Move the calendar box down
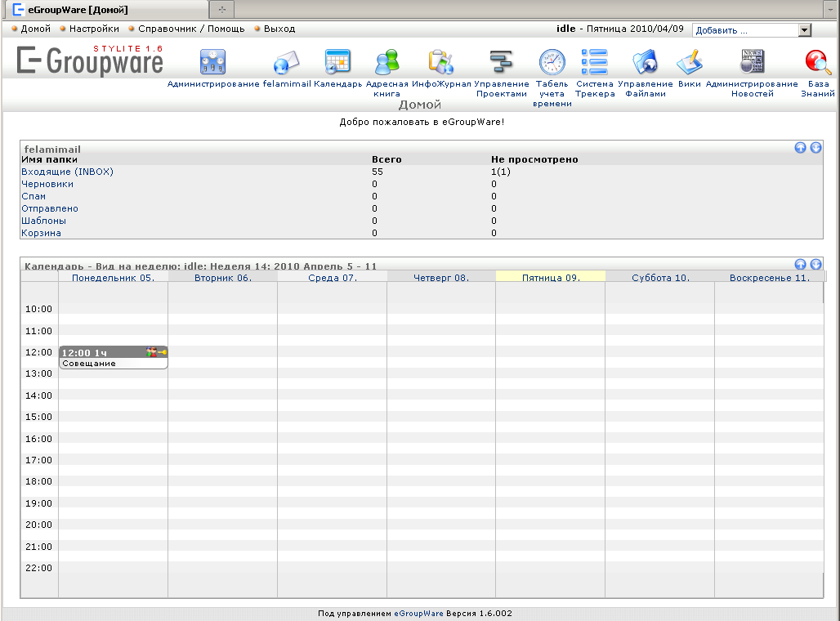 click(815, 264)
